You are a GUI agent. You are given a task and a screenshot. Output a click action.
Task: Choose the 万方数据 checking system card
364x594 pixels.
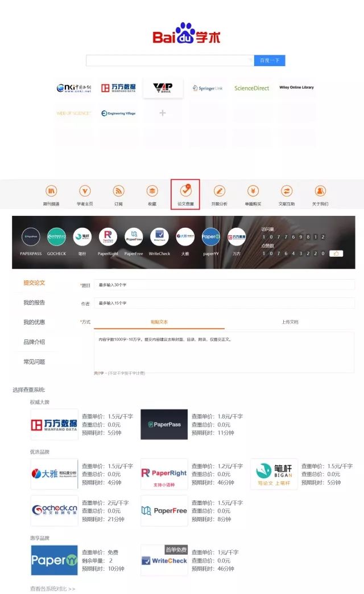54,425
